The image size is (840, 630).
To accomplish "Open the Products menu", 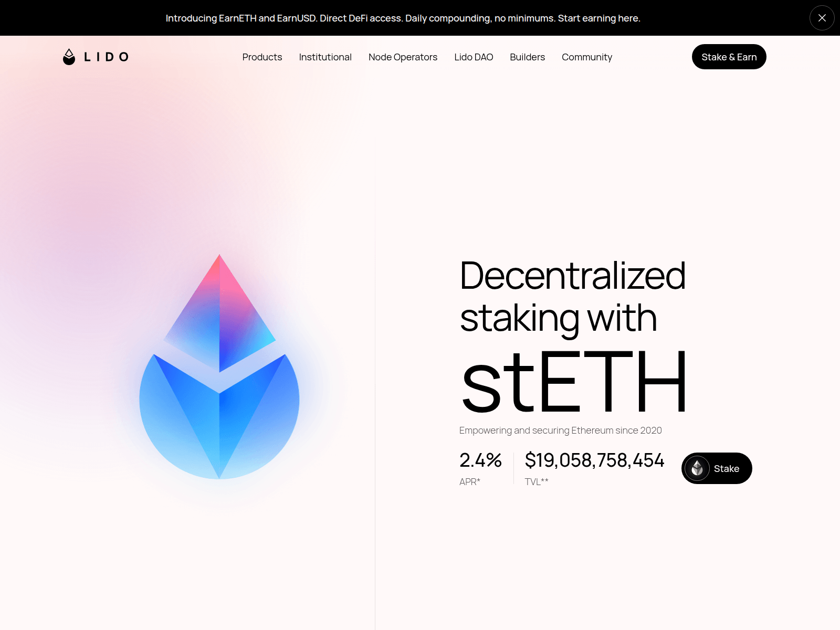I will click(262, 57).
